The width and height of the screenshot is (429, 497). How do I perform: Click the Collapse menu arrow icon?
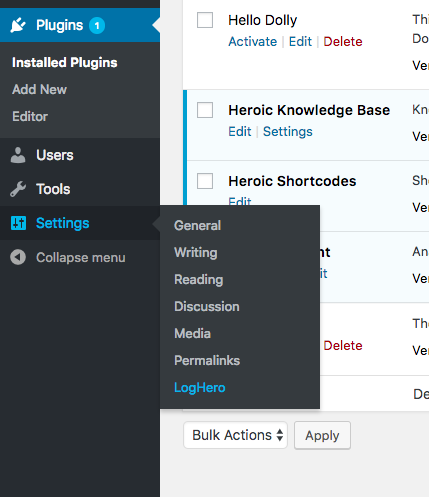pyautogui.click(x=18, y=257)
